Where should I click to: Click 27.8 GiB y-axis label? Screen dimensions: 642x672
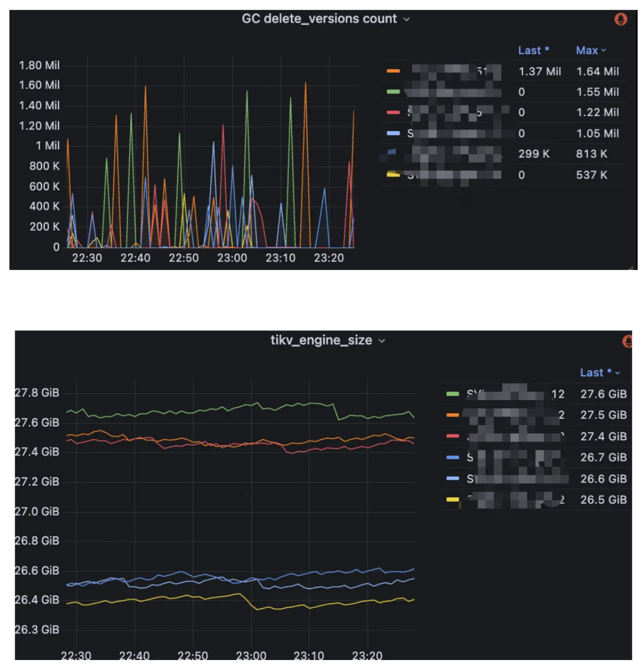pyautogui.click(x=37, y=393)
